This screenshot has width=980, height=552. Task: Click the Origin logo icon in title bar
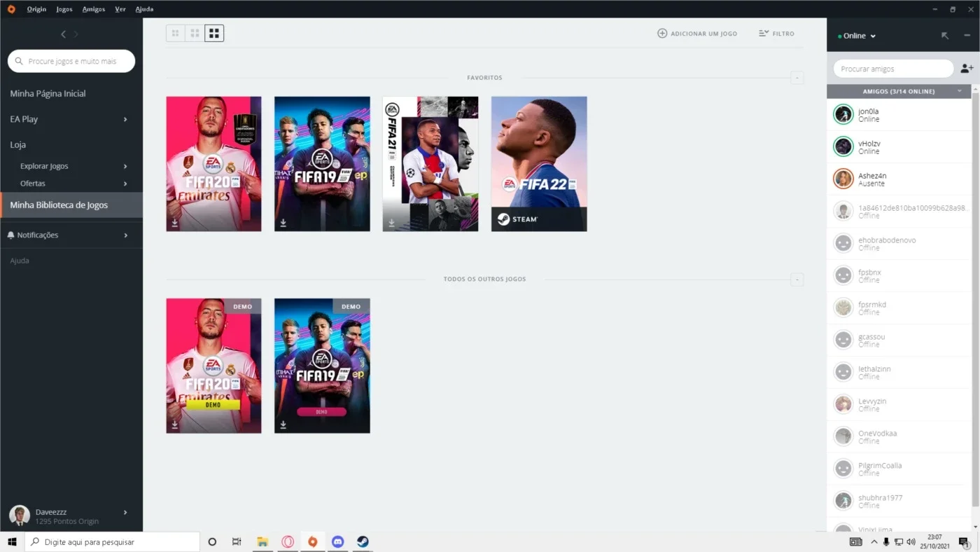[x=11, y=9]
